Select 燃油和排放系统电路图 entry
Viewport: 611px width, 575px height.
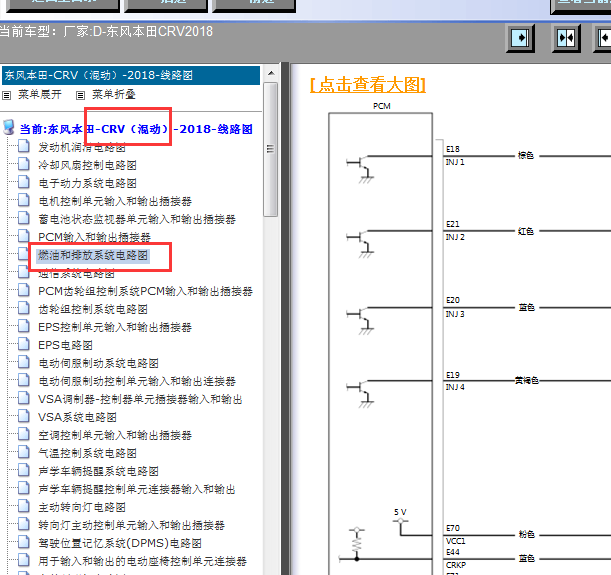(x=93, y=255)
